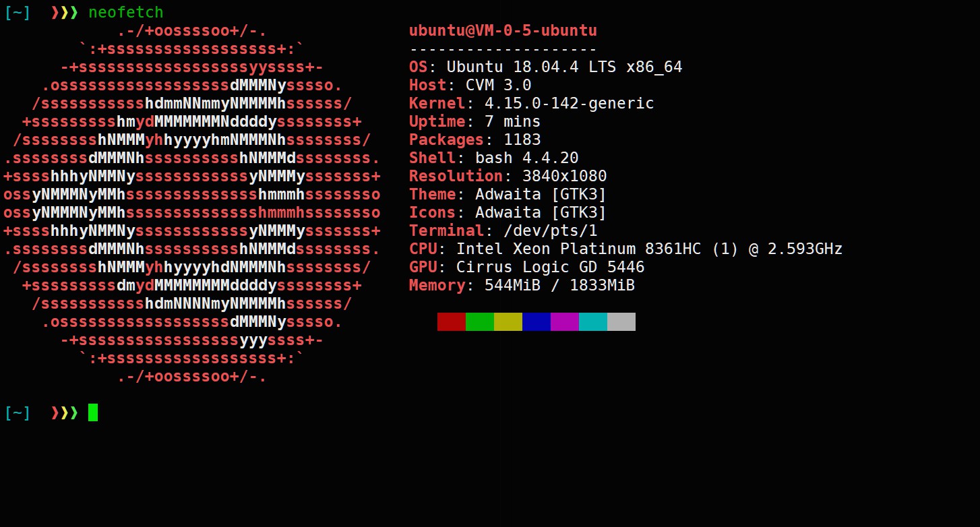
Task: Click the Shell value 'bash 4.4.20'
Action: coord(527,158)
